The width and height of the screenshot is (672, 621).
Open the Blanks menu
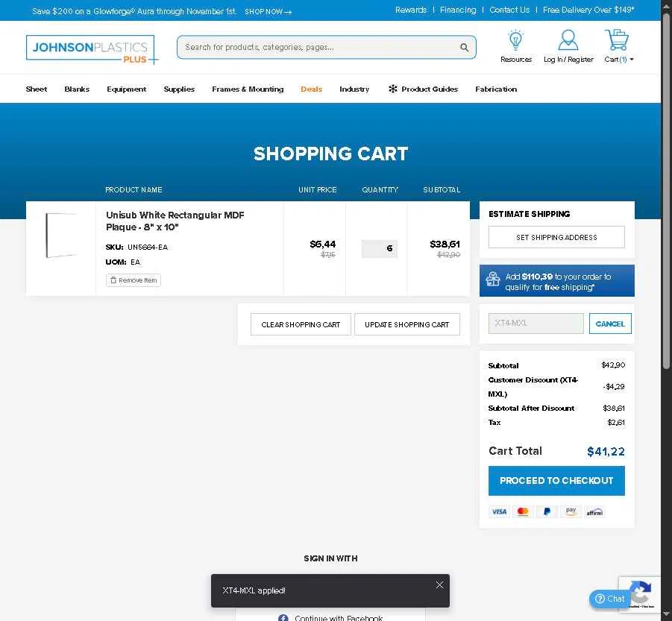(x=77, y=89)
